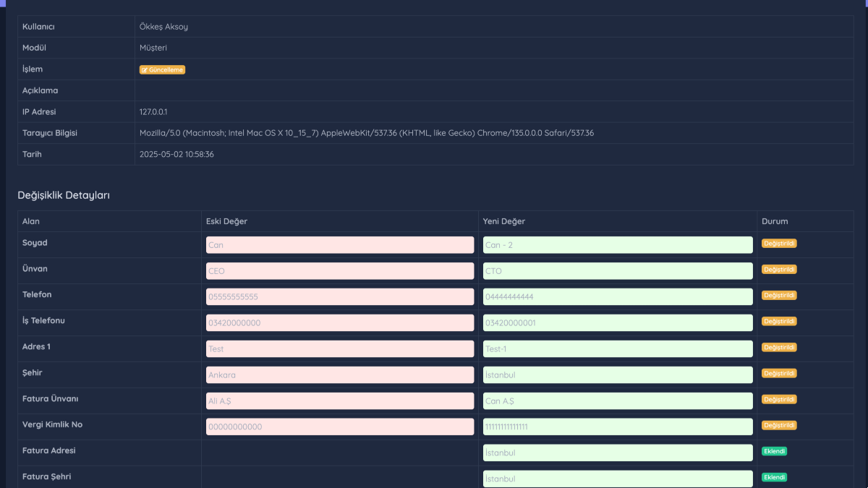Focus the old Telefon field 05555555555
The height and width of the screenshot is (488, 868).
tap(340, 297)
